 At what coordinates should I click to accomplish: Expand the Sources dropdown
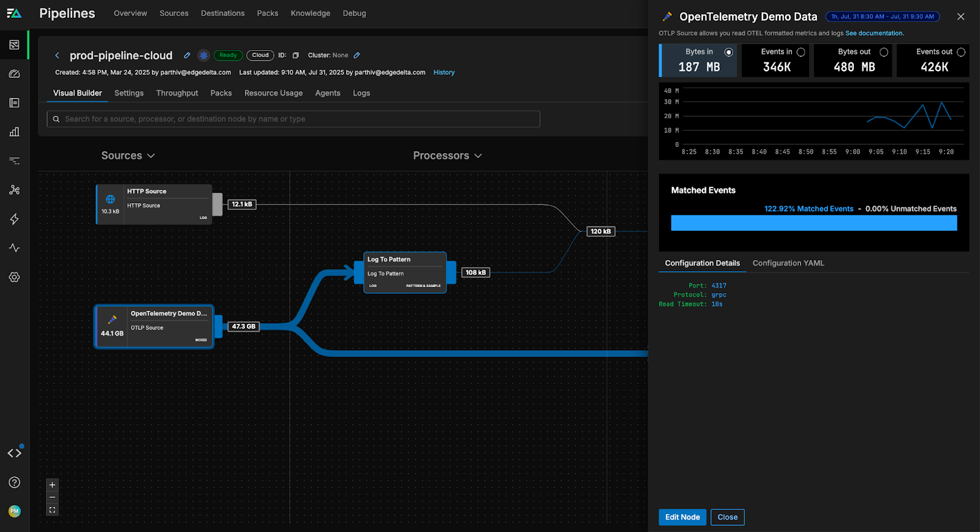[128, 155]
